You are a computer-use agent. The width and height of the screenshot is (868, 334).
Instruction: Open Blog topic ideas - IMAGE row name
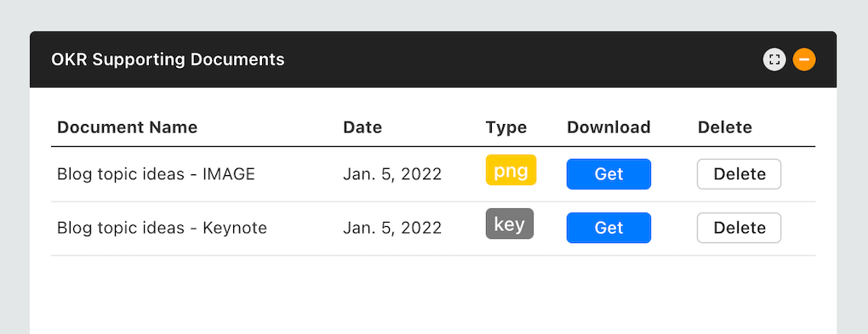[156, 174]
